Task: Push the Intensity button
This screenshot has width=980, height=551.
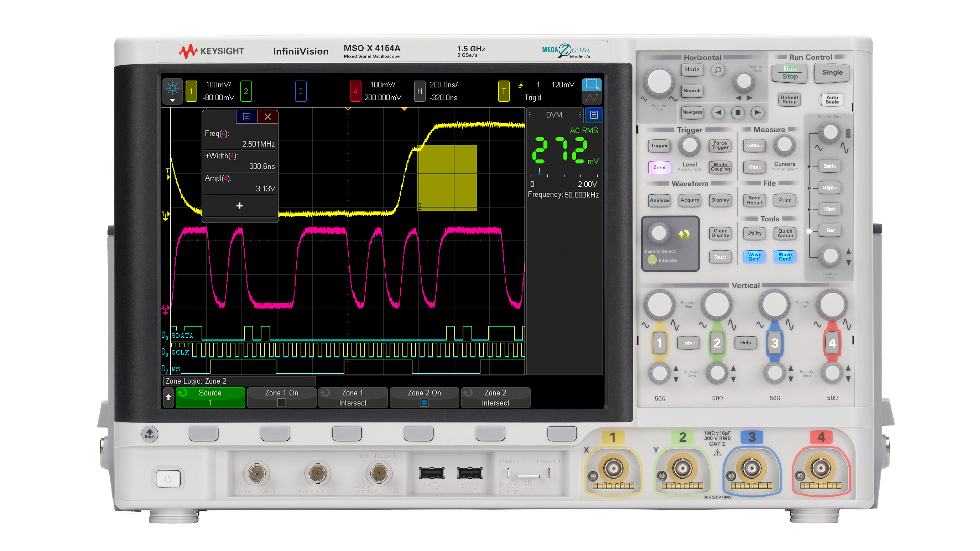Action: pyautogui.click(x=652, y=260)
